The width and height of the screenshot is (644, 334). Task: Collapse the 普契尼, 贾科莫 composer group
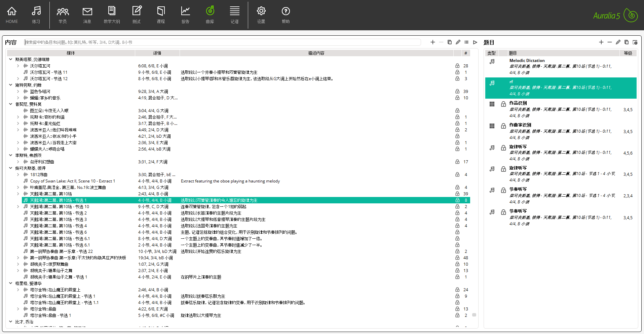[10, 104]
